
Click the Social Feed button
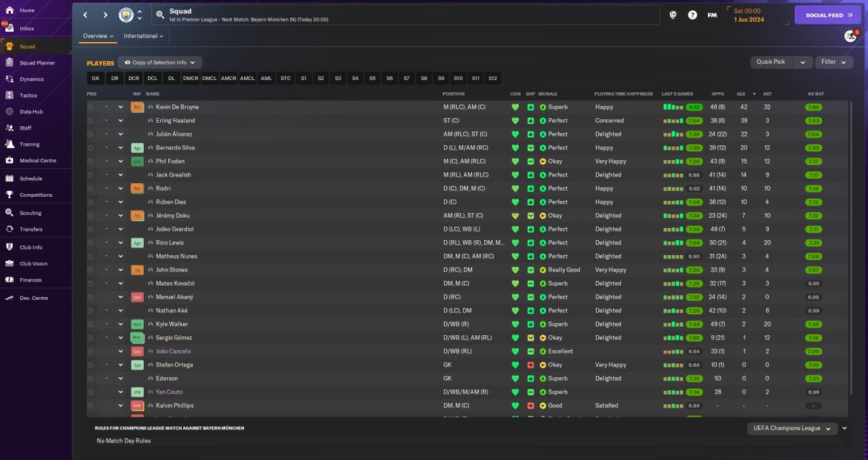click(x=828, y=15)
